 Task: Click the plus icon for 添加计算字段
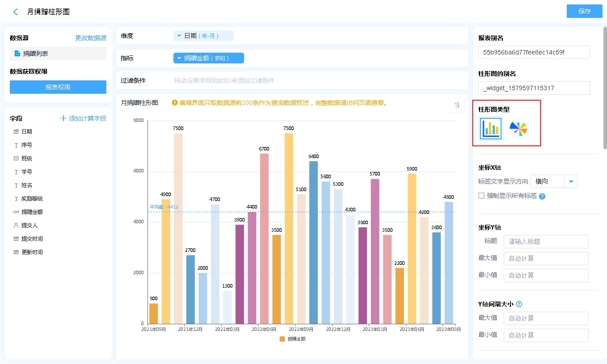(x=63, y=118)
